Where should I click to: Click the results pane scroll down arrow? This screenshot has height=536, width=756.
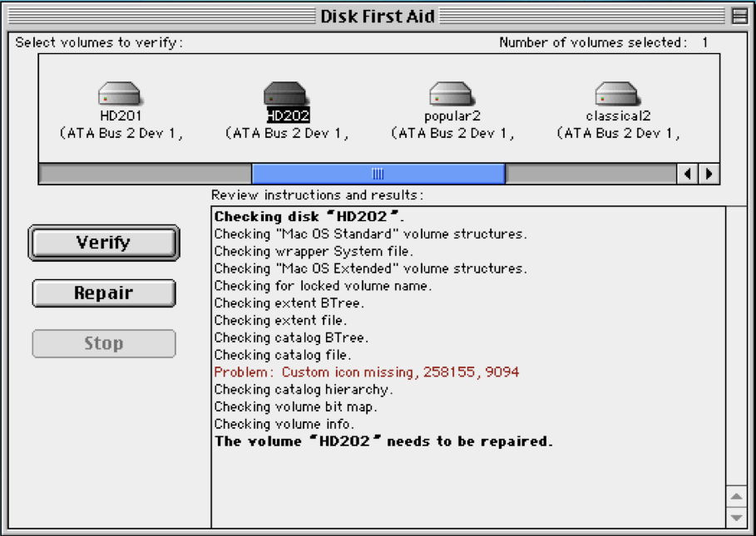point(736,516)
